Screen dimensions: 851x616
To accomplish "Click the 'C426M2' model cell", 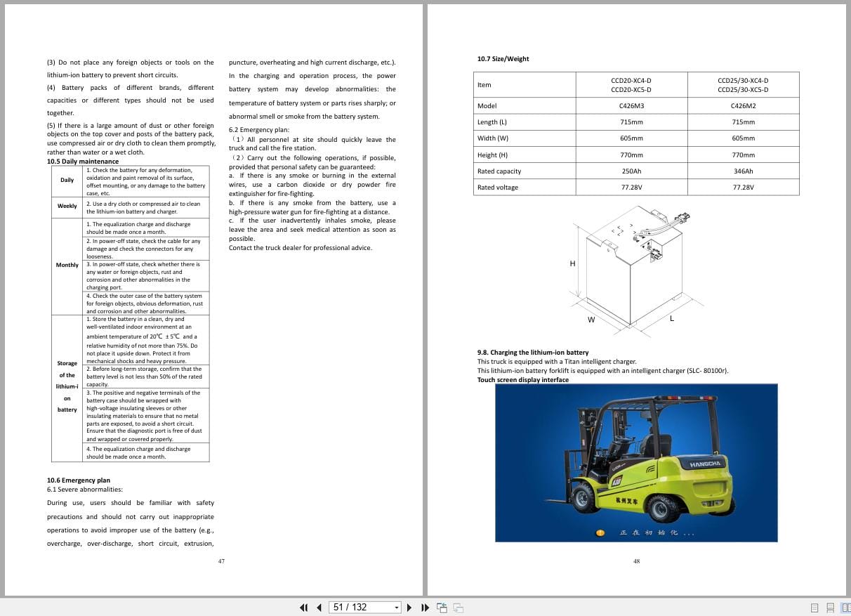I will (x=743, y=106).
